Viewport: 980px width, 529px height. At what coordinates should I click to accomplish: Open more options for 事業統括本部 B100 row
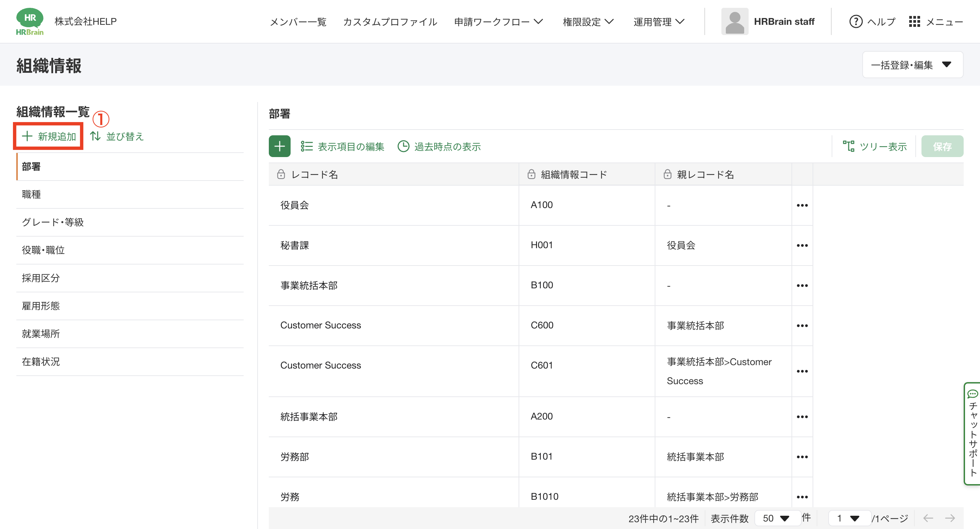[802, 285]
